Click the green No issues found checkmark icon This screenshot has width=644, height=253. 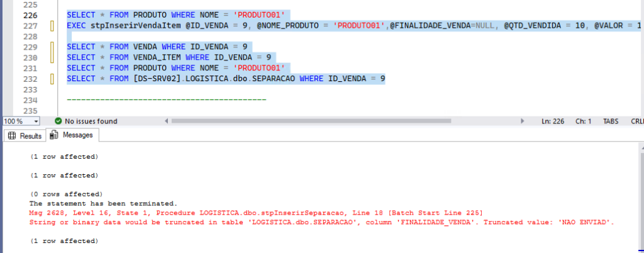tap(58, 121)
